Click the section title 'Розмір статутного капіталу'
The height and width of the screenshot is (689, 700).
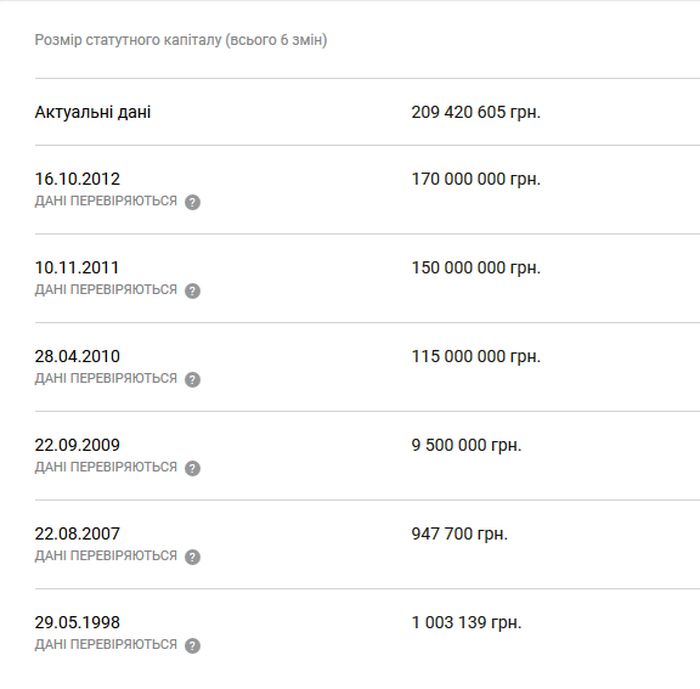tap(128, 40)
